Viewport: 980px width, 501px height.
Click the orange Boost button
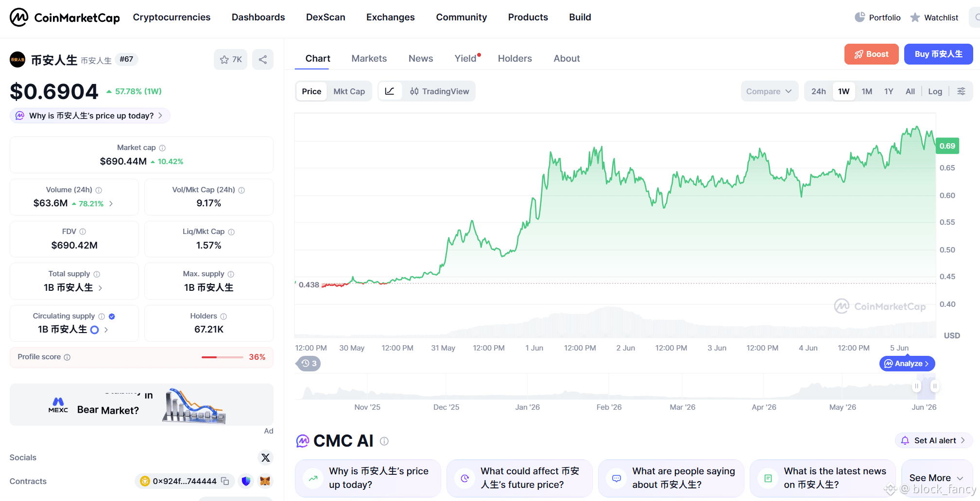point(871,54)
